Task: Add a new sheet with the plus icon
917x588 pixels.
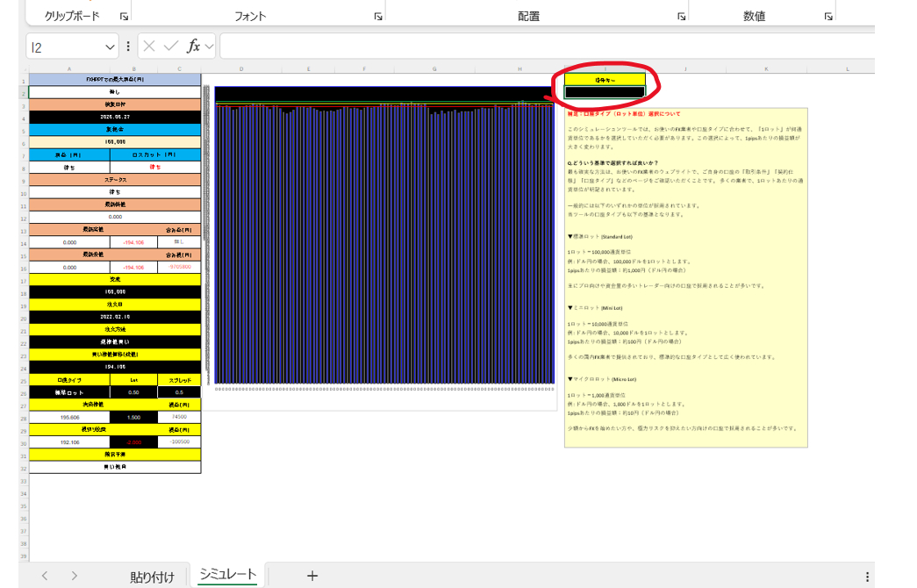Action: pyautogui.click(x=312, y=576)
